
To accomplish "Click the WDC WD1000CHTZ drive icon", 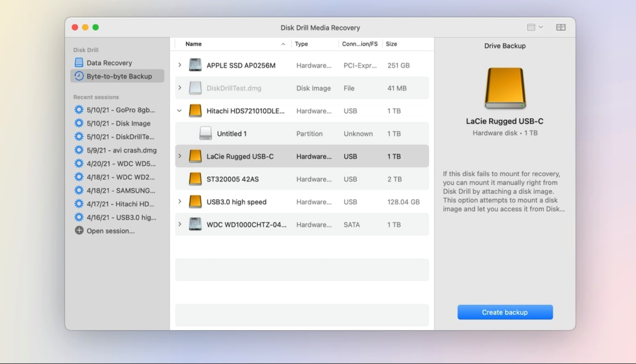I will pos(195,224).
